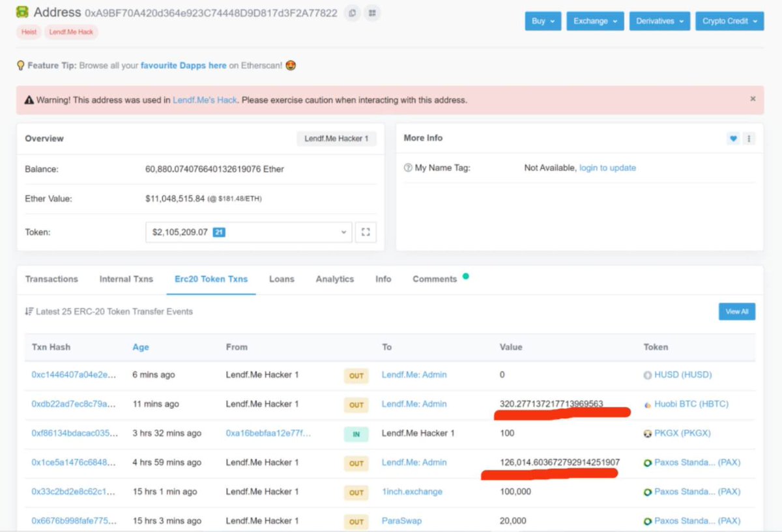Open favourite Dapps here link
Viewport: 782px width, 532px height.
[184, 66]
